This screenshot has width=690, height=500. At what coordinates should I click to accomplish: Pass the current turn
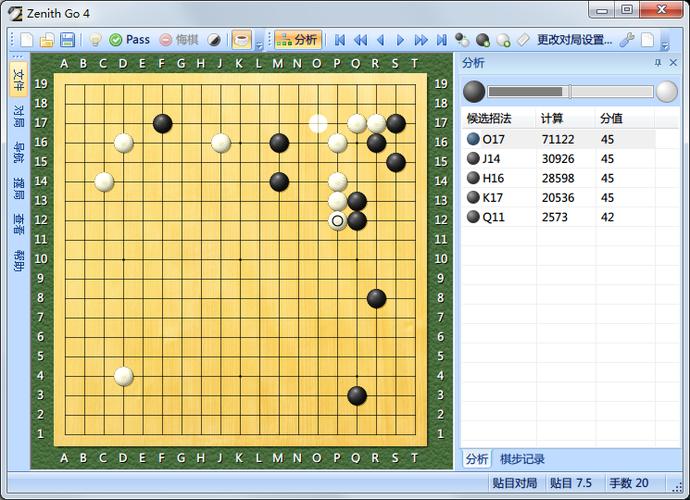(129, 40)
